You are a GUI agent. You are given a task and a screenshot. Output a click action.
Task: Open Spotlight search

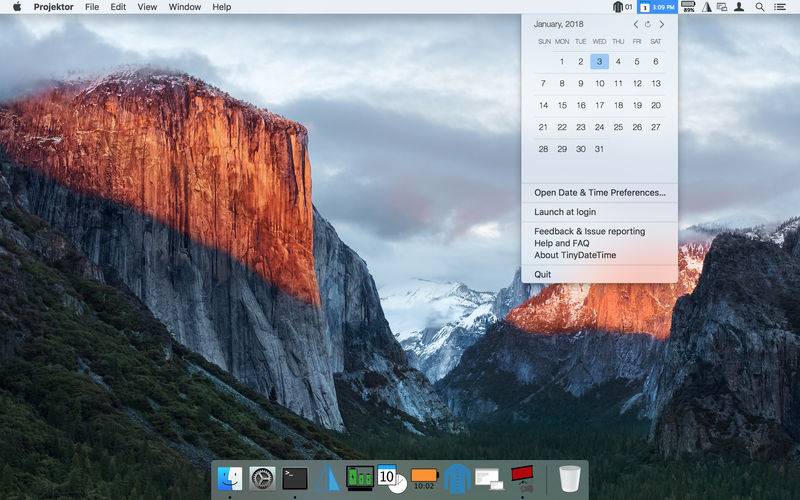tap(760, 7)
